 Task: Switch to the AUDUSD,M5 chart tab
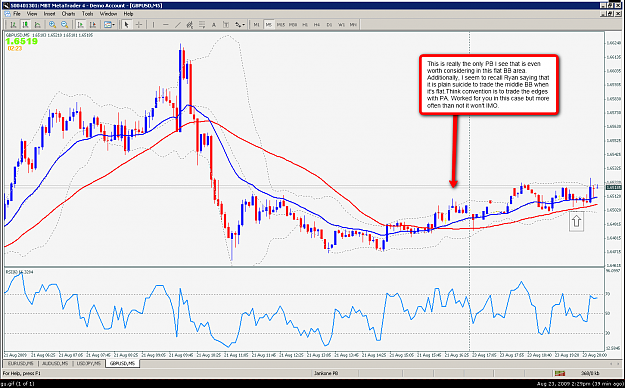[x=55, y=364]
